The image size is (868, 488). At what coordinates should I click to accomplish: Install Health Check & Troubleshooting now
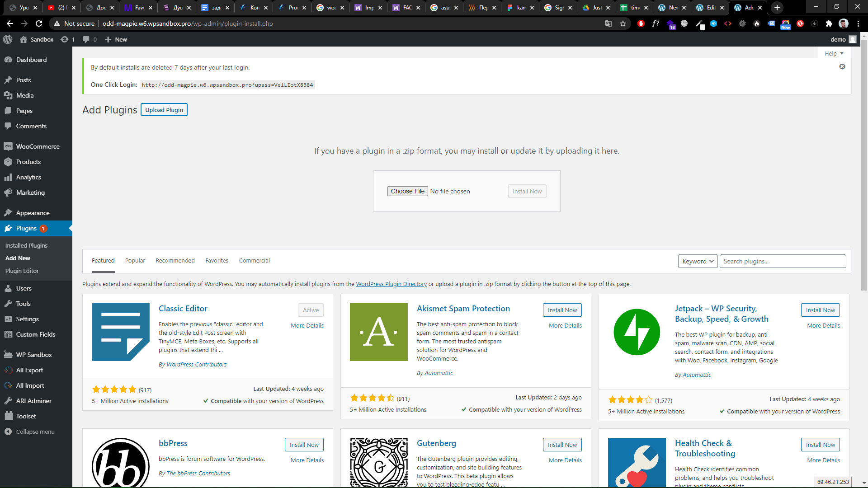[x=821, y=445]
